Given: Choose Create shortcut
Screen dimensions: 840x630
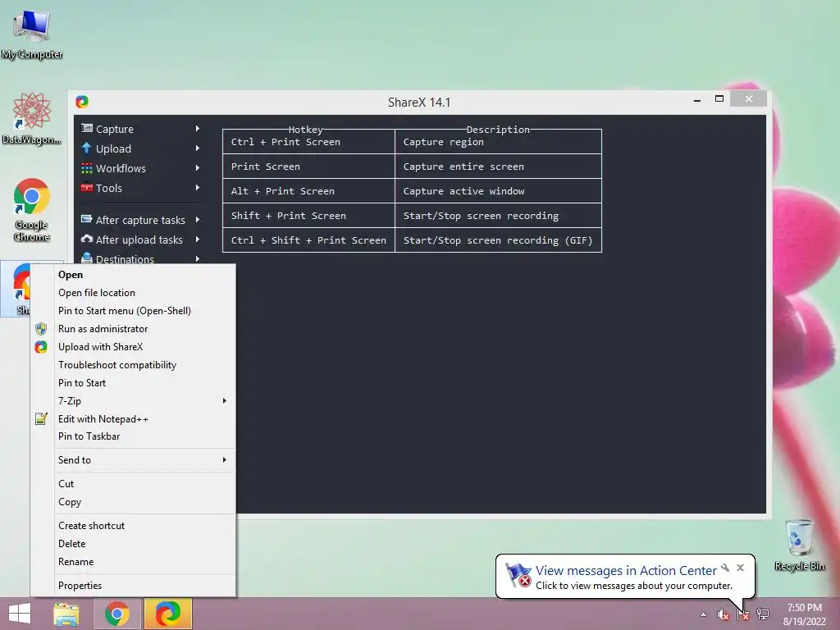Looking at the screenshot, I should coord(133,526).
